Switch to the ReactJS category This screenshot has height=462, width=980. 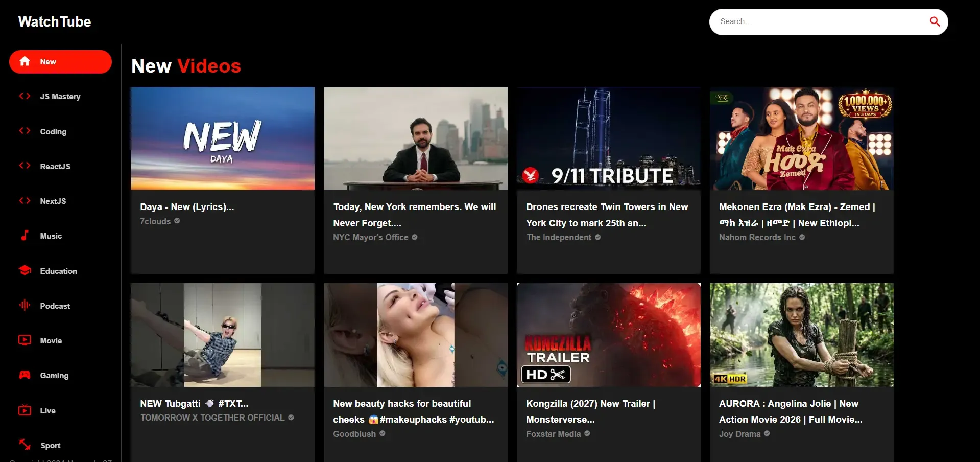[55, 167]
